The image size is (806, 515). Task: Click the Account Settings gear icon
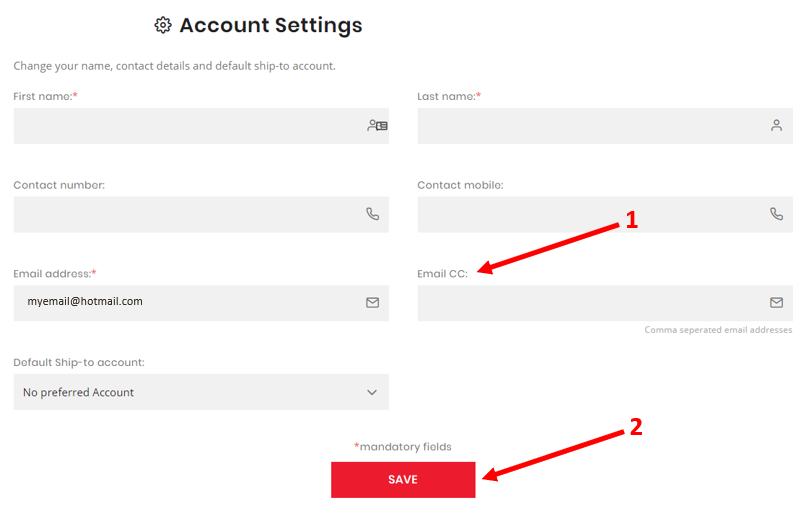tap(163, 25)
